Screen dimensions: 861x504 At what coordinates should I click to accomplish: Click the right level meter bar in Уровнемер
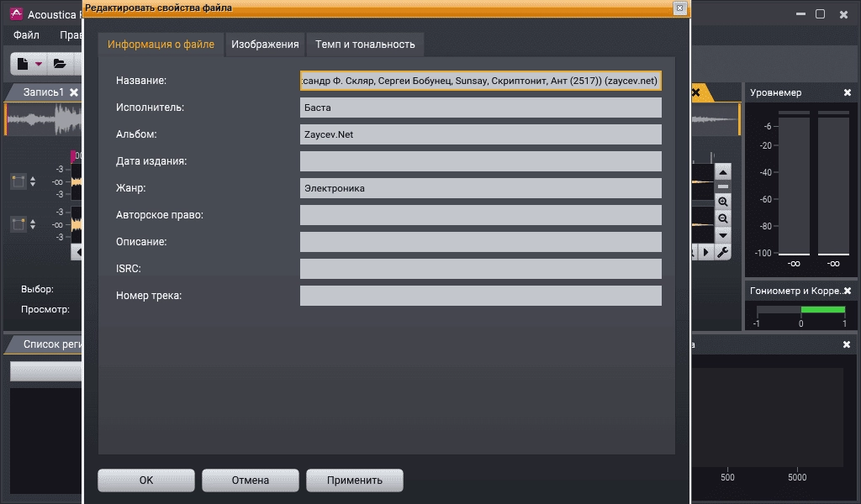coord(833,184)
